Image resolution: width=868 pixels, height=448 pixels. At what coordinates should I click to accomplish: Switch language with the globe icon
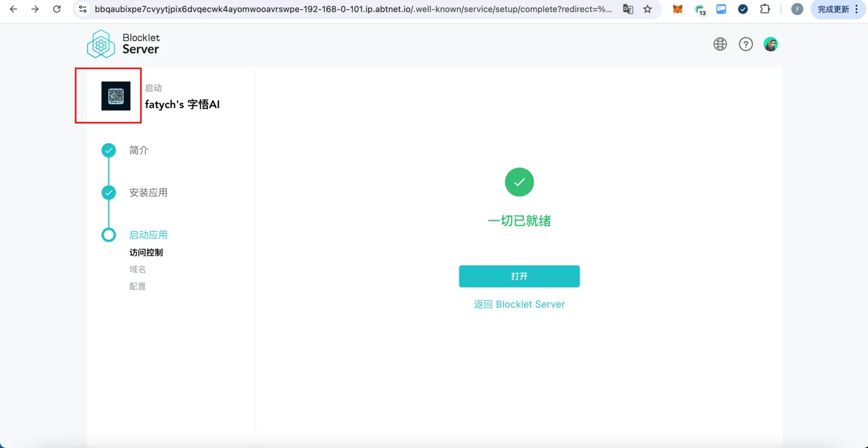(720, 44)
